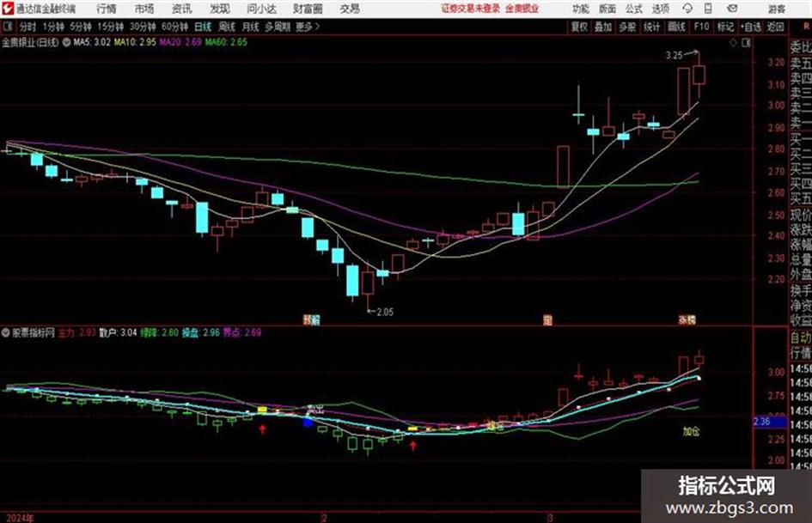Image resolution: width=812 pixels, height=523 pixels.
Task: Switch to the 30分钟 period
Action: pyautogui.click(x=143, y=27)
